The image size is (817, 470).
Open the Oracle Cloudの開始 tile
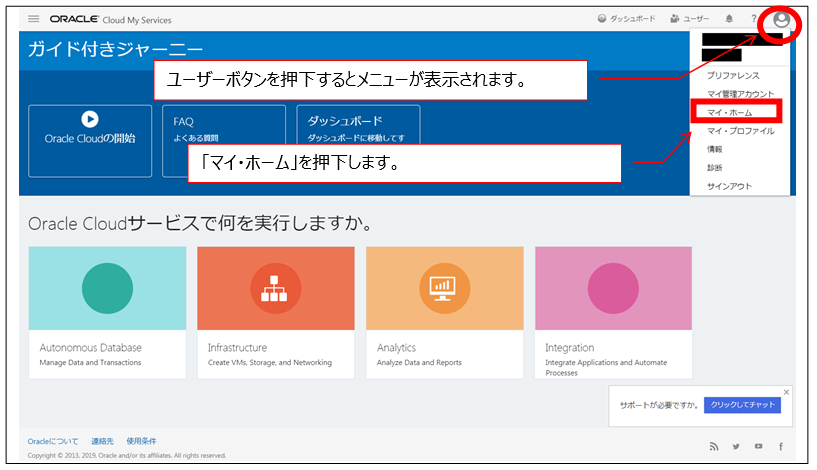[90, 141]
